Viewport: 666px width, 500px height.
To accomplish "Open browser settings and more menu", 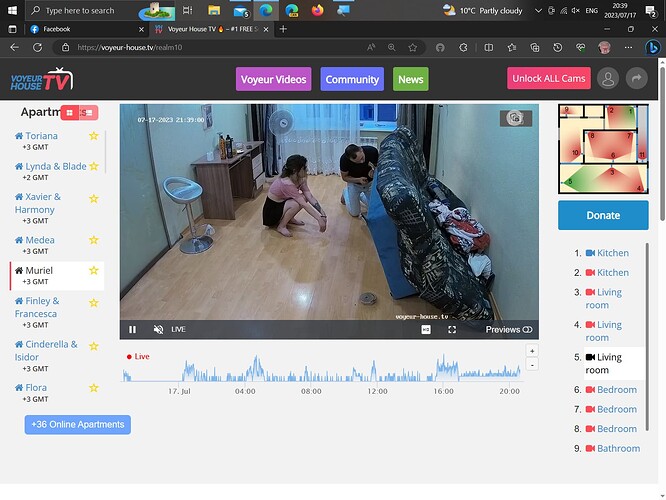I will pos(628,48).
